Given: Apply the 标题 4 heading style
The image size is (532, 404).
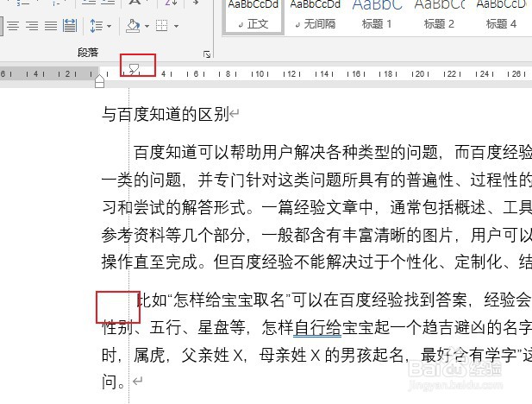Looking at the screenshot, I should (501, 16).
